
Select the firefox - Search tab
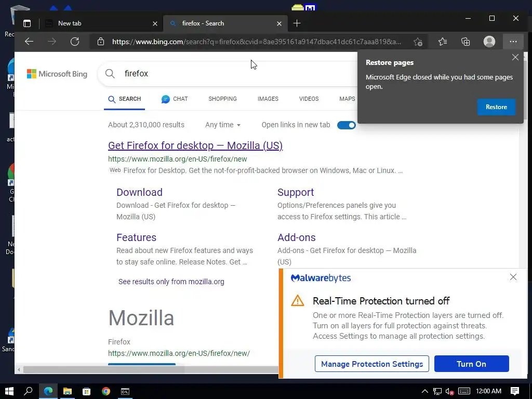pos(225,23)
